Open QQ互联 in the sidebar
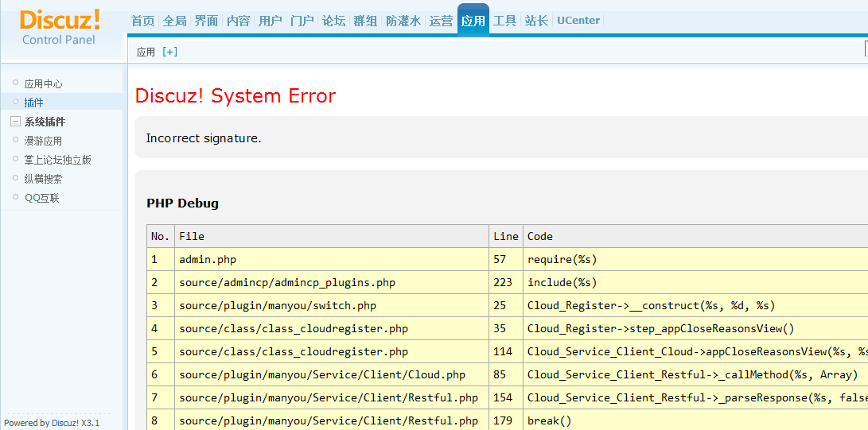The image size is (868, 430). (x=42, y=198)
